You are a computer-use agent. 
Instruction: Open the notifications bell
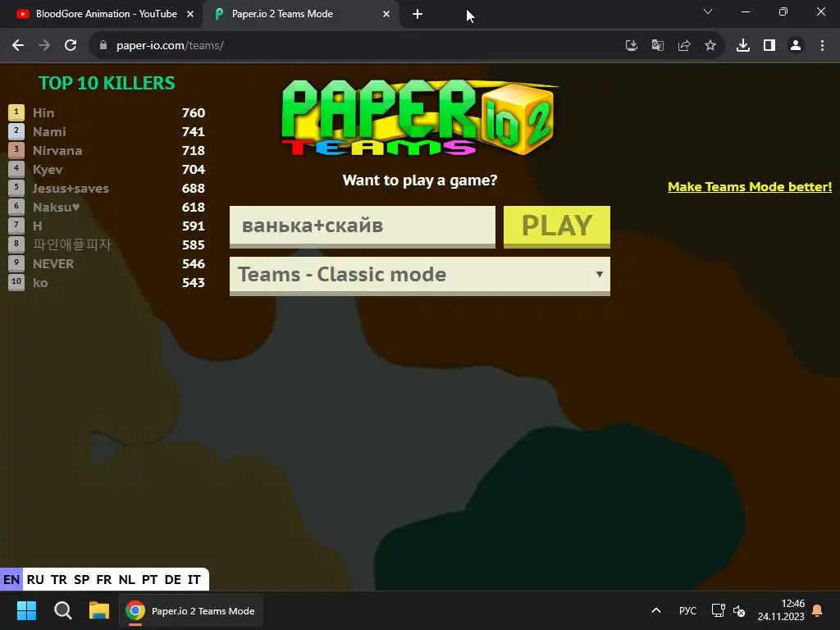click(x=818, y=610)
